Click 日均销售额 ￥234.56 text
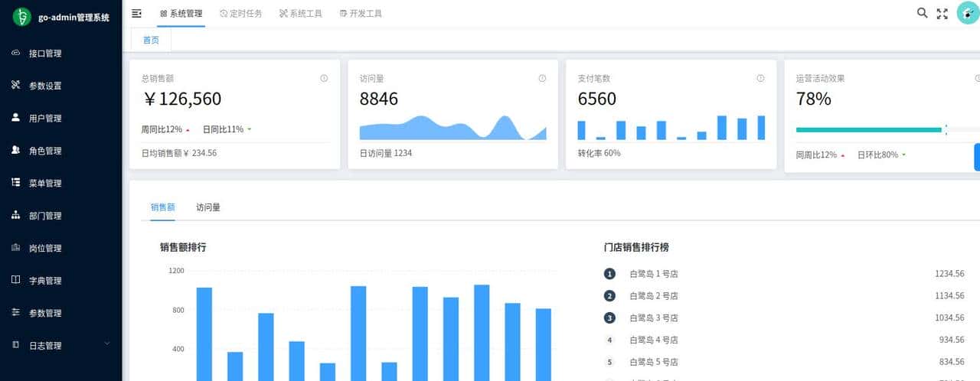Image resolution: width=980 pixels, height=381 pixels. point(179,153)
